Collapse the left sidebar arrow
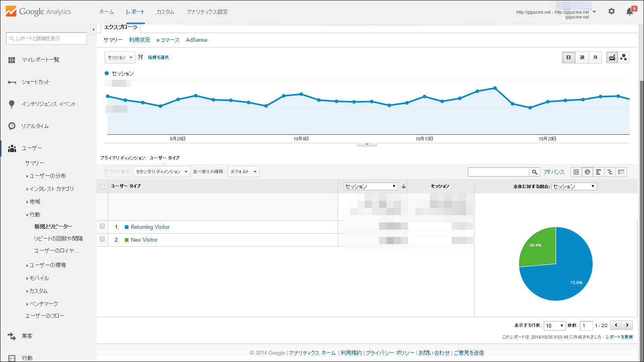The width and height of the screenshot is (644, 362). coord(93,29)
